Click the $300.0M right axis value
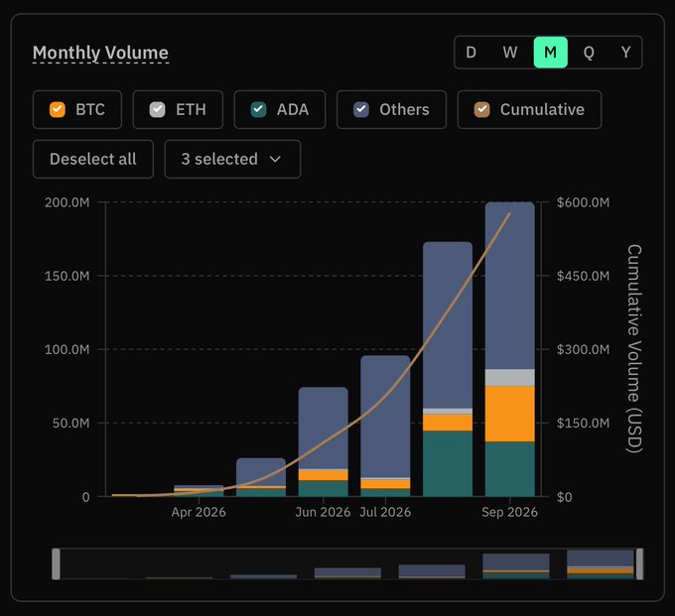This screenshot has width=675, height=616. pyautogui.click(x=584, y=349)
